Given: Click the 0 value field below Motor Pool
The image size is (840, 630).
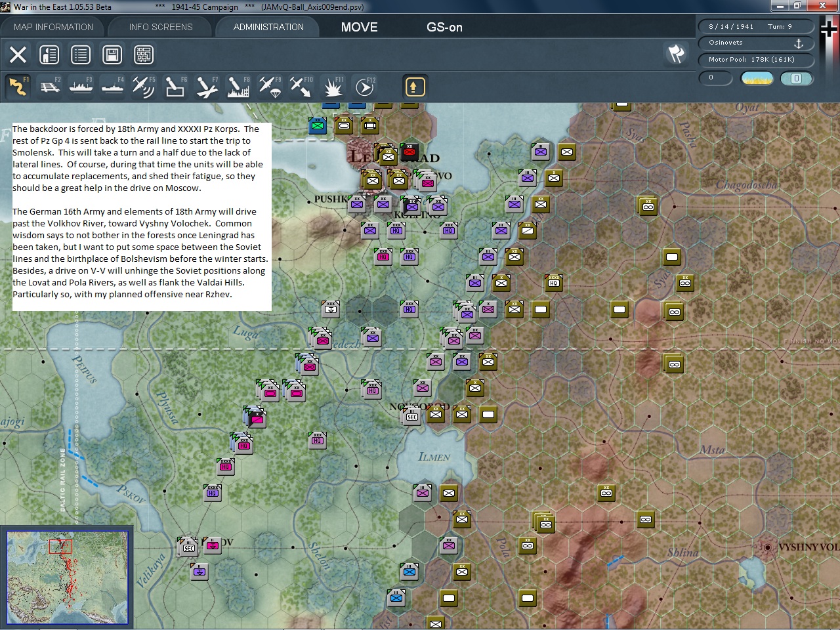Looking at the screenshot, I should [x=715, y=77].
